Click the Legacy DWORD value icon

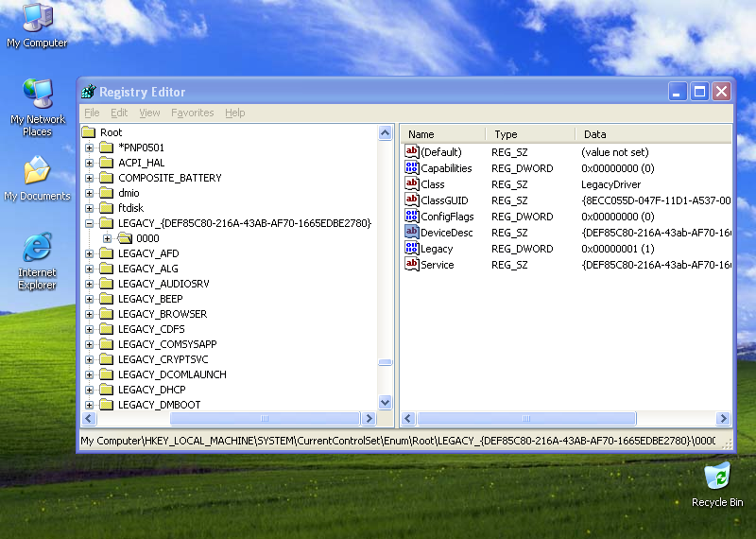[411, 248]
